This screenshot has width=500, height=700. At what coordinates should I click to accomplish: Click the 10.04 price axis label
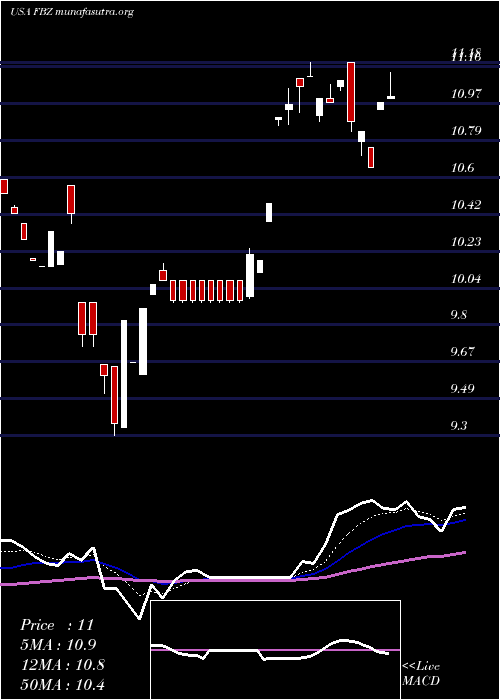[467, 279]
